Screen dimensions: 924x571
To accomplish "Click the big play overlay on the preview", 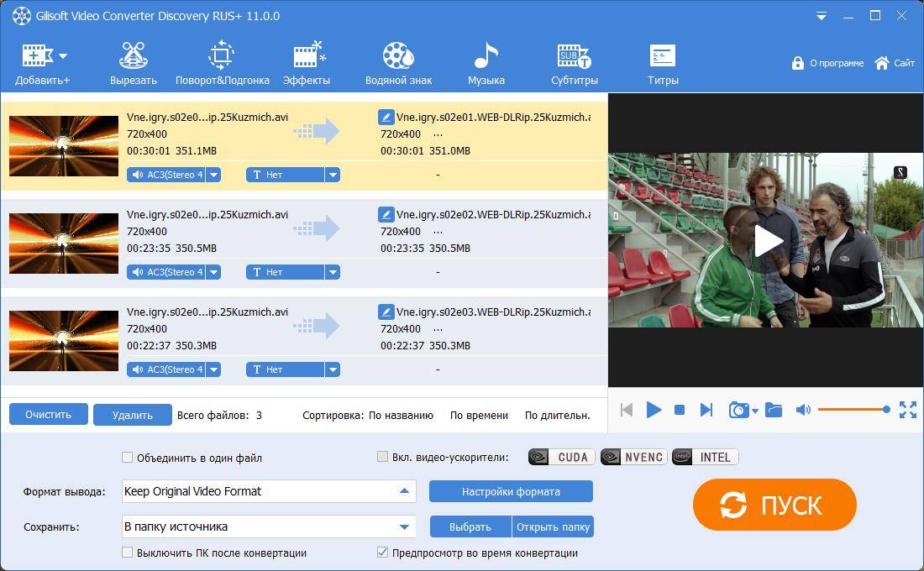I will point(768,240).
